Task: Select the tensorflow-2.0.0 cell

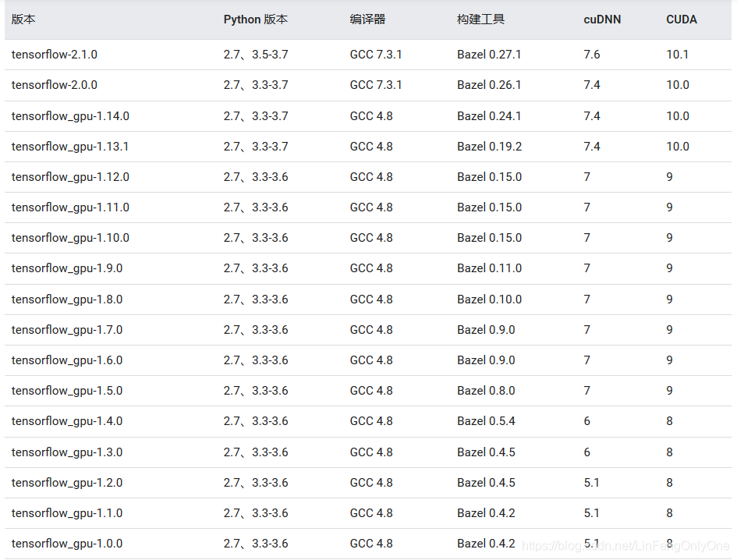Action: coord(55,85)
